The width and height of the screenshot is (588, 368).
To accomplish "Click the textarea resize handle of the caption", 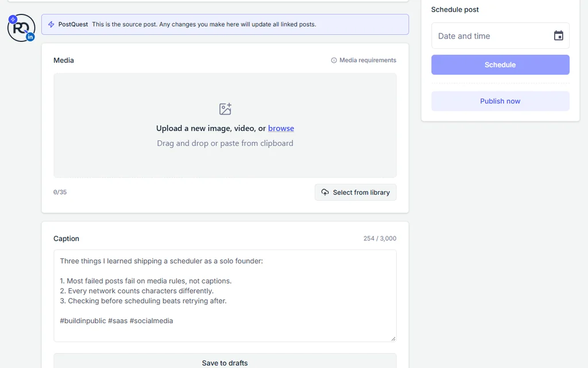I will 393,338.
